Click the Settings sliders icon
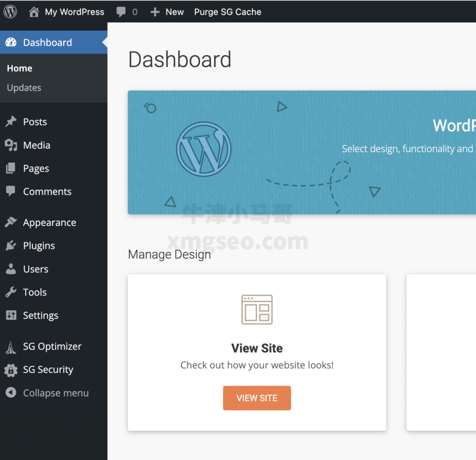 tap(11, 315)
